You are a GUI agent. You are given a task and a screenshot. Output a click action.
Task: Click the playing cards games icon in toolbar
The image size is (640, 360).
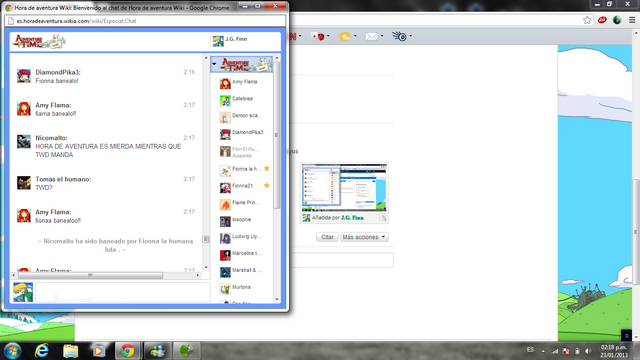click(x=318, y=37)
